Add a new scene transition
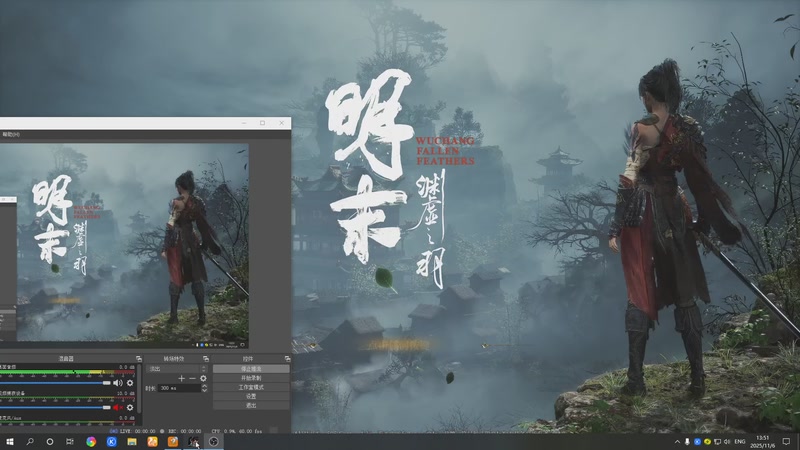Image resolution: width=800 pixels, height=450 pixels. click(x=181, y=379)
